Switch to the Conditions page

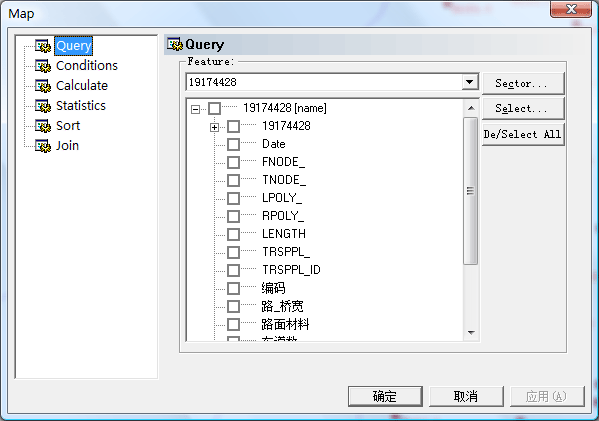point(87,66)
